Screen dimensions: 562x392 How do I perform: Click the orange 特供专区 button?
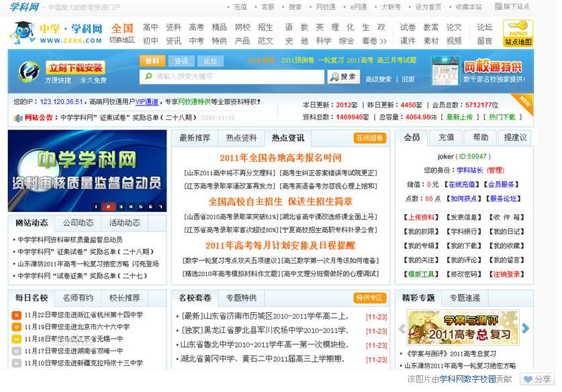369,298
